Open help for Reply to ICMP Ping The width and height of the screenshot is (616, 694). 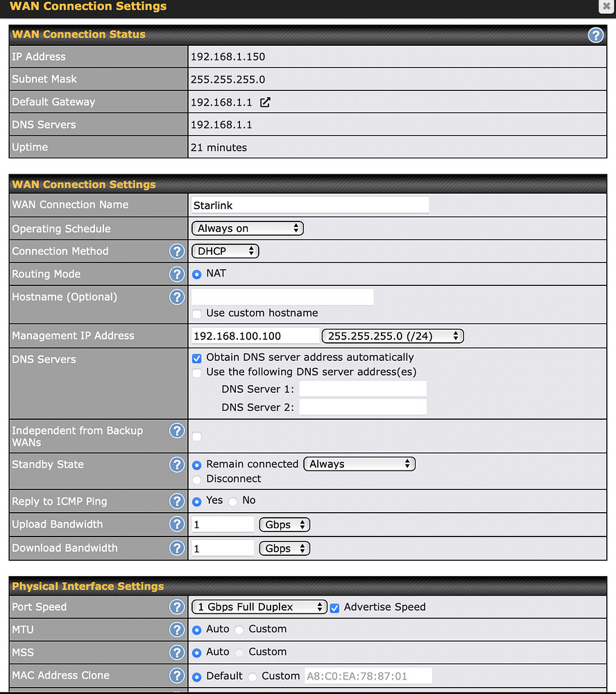[x=177, y=500]
